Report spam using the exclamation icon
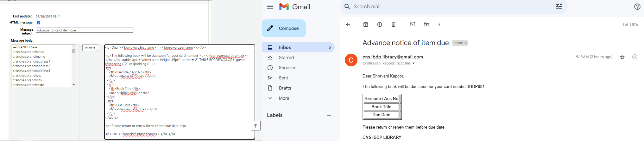 [x=379, y=24]
